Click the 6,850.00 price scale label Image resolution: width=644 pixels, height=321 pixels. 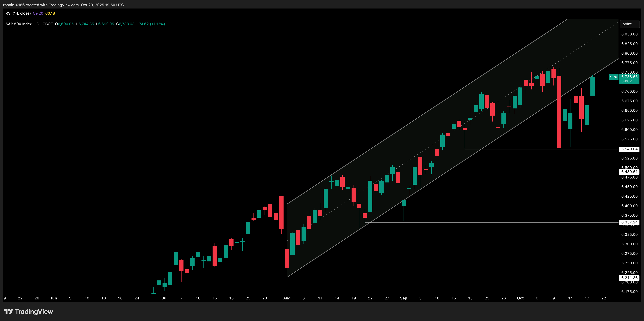click(629, 34)
